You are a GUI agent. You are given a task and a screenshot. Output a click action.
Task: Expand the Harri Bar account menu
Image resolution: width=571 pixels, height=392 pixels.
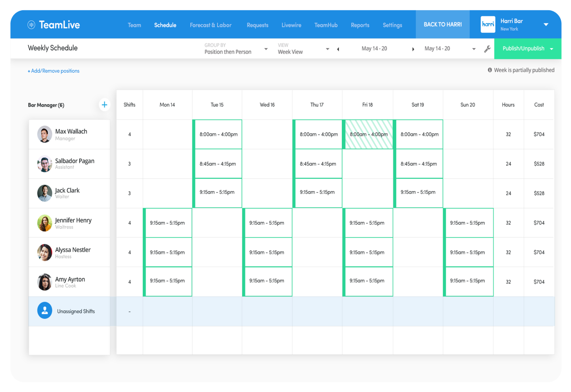pos(546,25)
